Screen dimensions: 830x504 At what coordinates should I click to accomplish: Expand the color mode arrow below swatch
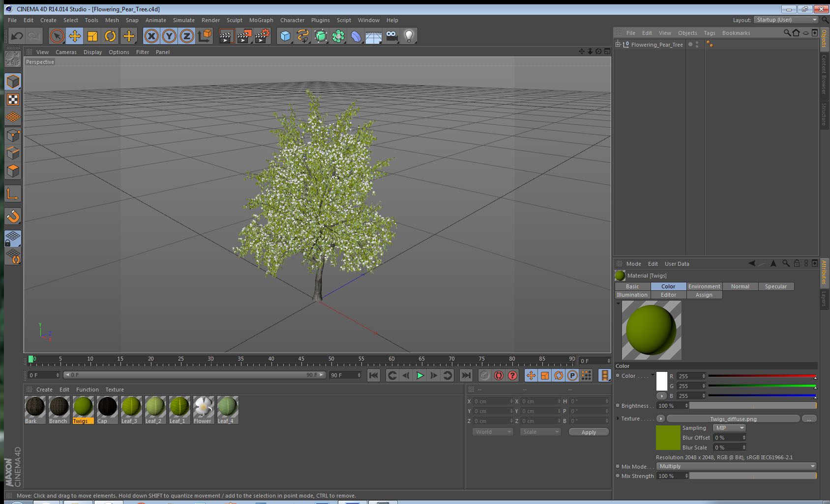coord(662,396)
